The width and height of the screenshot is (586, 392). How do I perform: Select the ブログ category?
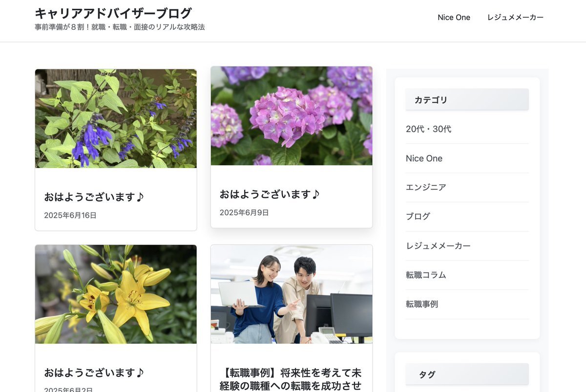(x=418, y=217)
